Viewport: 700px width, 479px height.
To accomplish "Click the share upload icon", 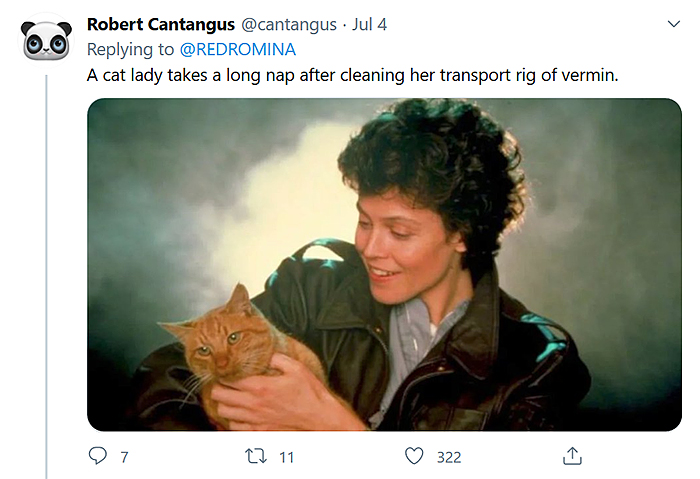I will [572, 456].
